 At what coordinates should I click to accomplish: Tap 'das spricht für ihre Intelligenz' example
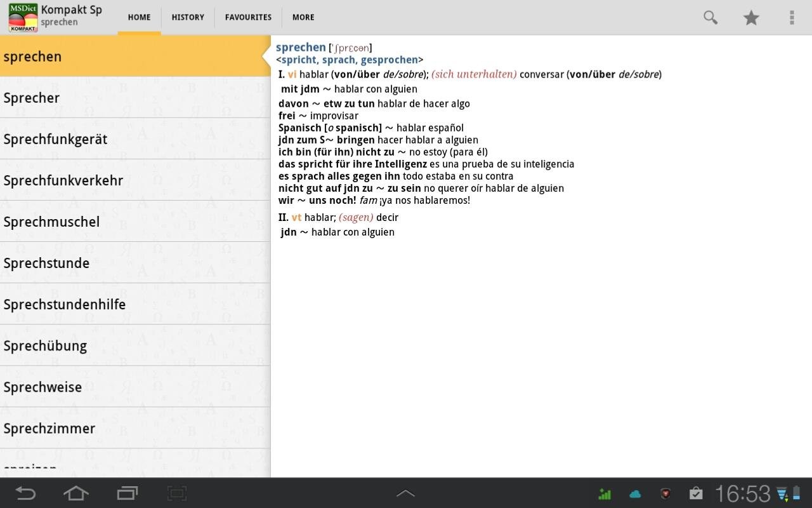(353, 164)
